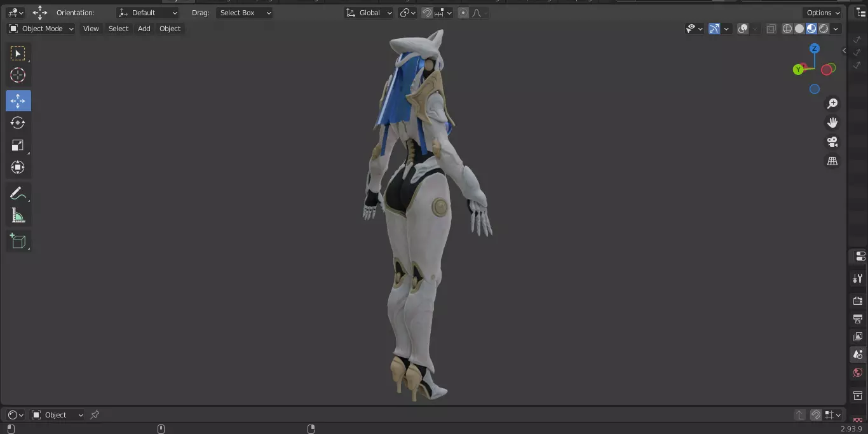Select the Annotate tool
The height and width of the screenshot is (434, 868).
(x=18, y=194)
